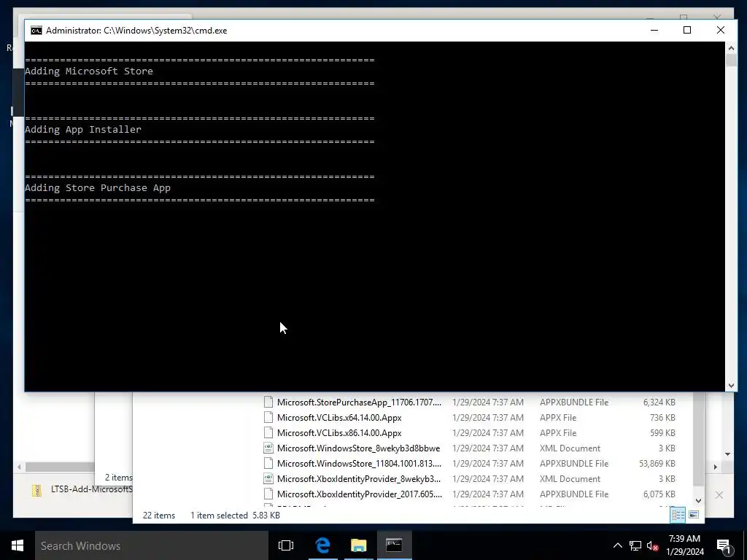Click the 22 items status bar text
The image size is (747, 560).
coord(158,516)
